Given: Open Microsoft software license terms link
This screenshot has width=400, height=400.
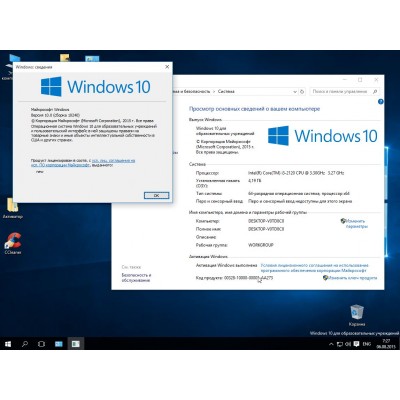Looking at the screenshot, I should (315, 268).
